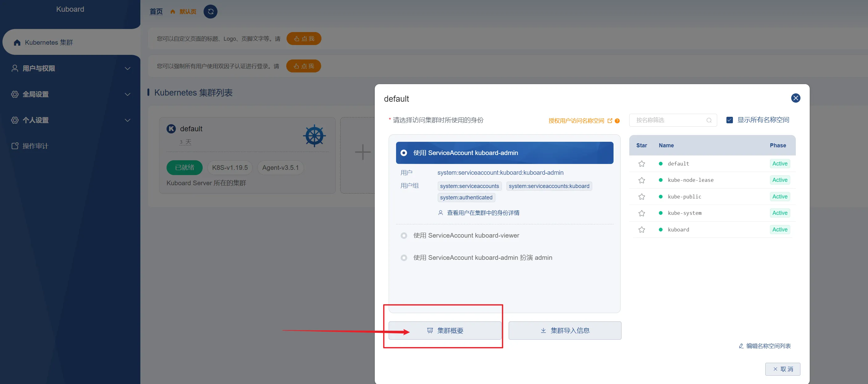Viewport: 868px width, 384px height.
Task: Expand 个人设置 chevron
Action: click(127, 120)
